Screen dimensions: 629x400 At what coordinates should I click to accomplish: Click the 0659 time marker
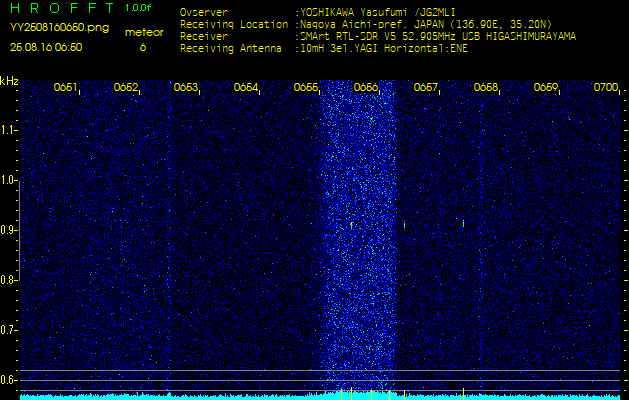click(x=546, y=87)
